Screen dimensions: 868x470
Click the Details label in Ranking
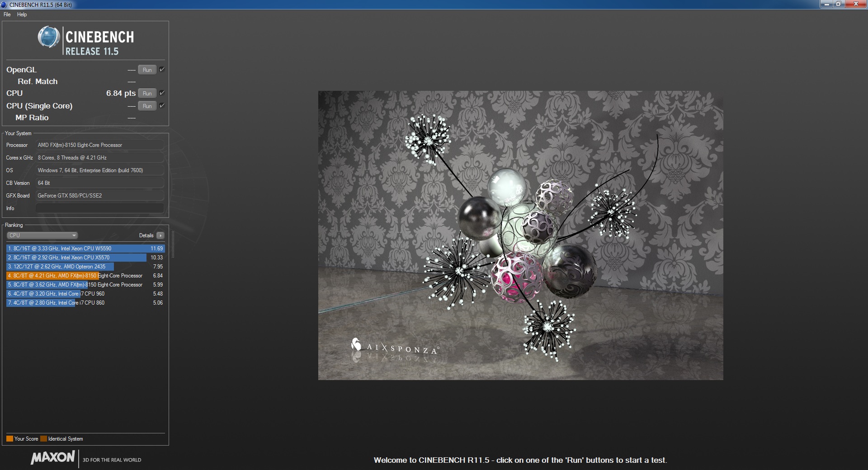(x=146, y=235)
